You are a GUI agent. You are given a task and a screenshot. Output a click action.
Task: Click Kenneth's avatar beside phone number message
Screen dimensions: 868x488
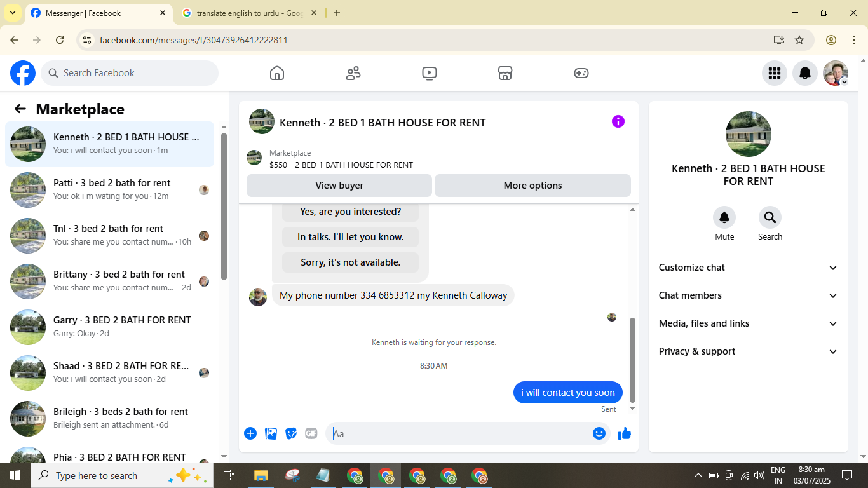pyautogui.click(x=258, y=297)
